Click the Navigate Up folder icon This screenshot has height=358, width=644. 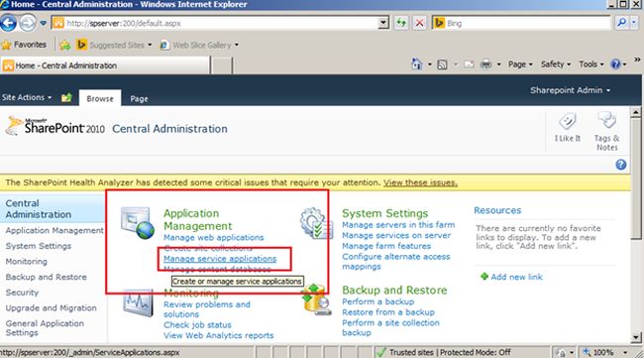tap(66, 98)
